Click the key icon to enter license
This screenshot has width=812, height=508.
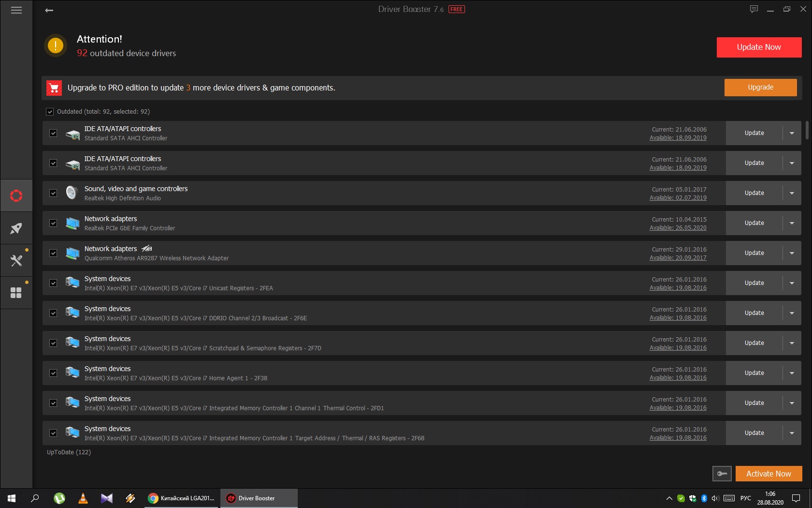pos(722,474)
